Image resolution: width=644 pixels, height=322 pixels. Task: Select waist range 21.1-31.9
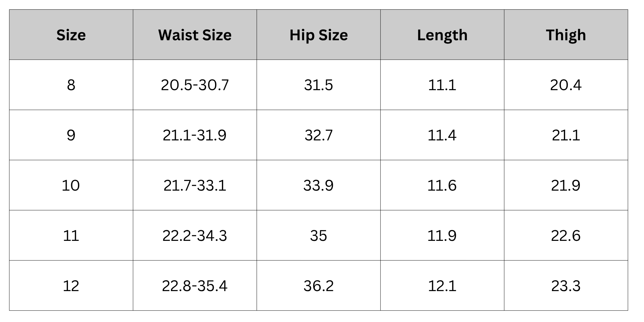195,135
